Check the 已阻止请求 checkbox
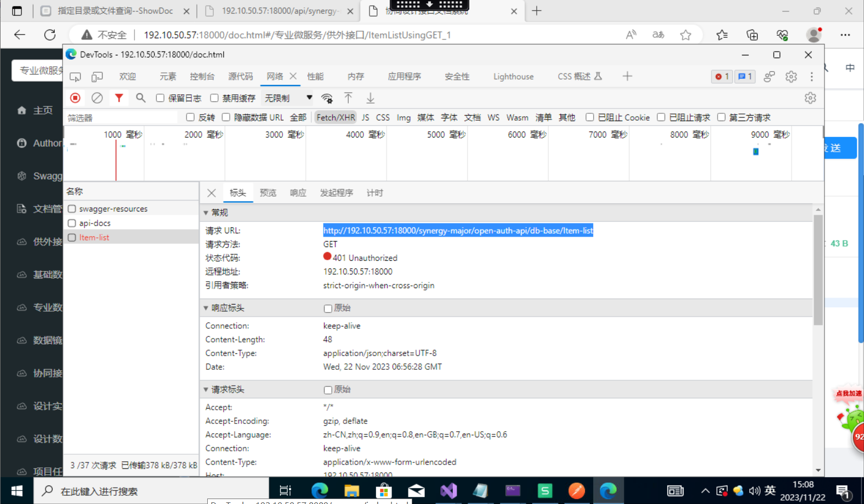 pos(661,117)
